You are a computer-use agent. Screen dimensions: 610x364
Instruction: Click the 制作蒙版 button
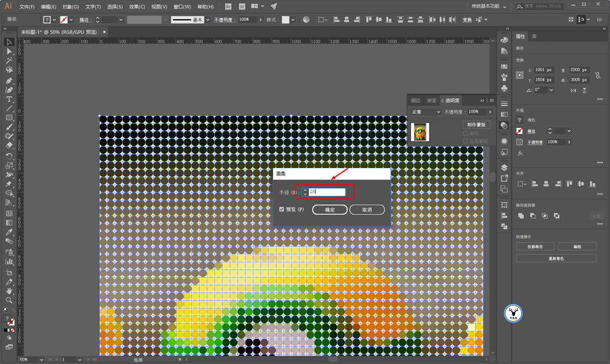tap(476, 125)
